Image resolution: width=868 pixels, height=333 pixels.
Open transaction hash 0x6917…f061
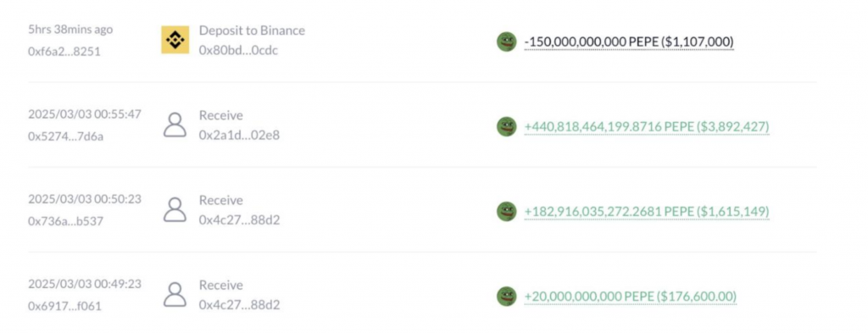click(64, 305)
